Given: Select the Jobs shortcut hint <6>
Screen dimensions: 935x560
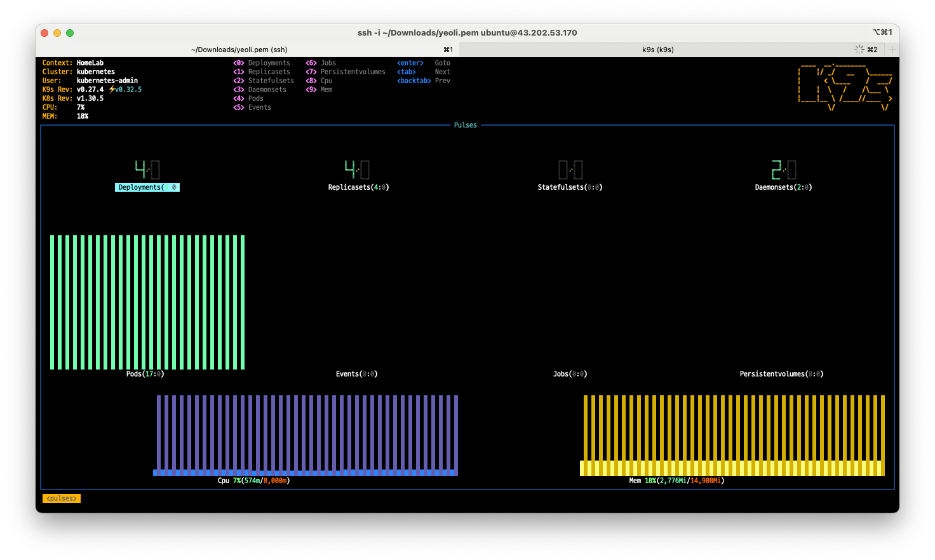Looking at the screenshot, I should (321, 63).
